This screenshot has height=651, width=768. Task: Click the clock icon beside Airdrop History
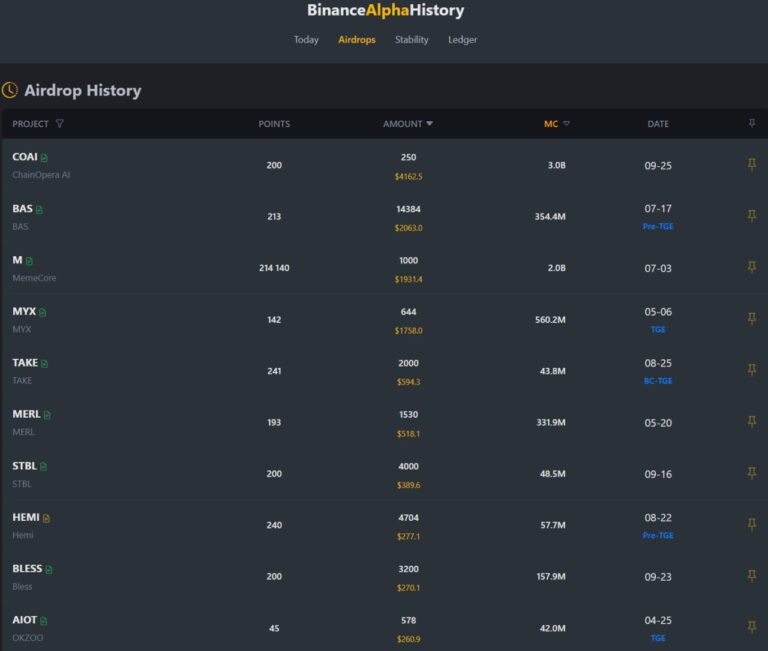(x=10, y=90)
